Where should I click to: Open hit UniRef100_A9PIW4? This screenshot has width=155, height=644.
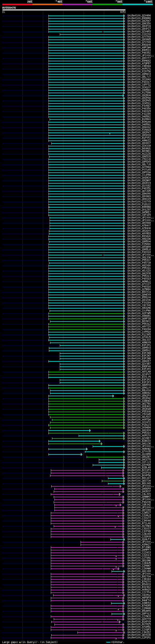point(139,48)
